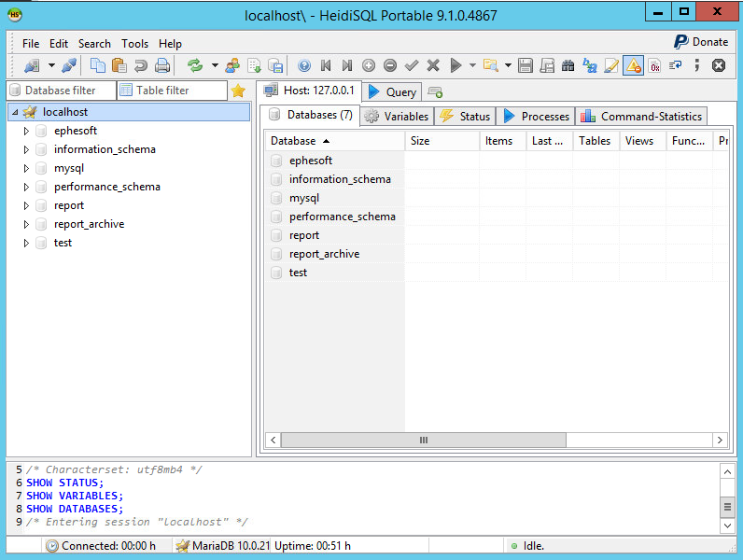The image size is (743, 560).
Task: Sort by the Database column header
Action: click(x=334, y=141)
